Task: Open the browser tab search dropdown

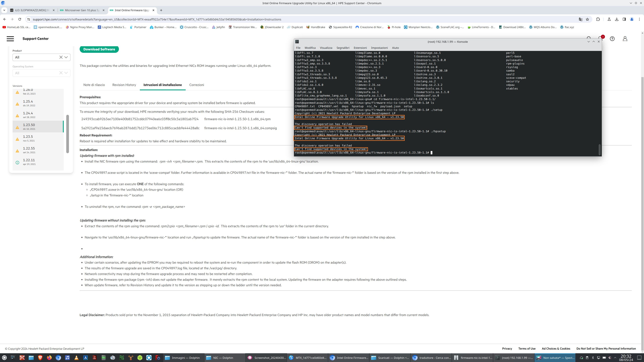Action: point(4,10)
